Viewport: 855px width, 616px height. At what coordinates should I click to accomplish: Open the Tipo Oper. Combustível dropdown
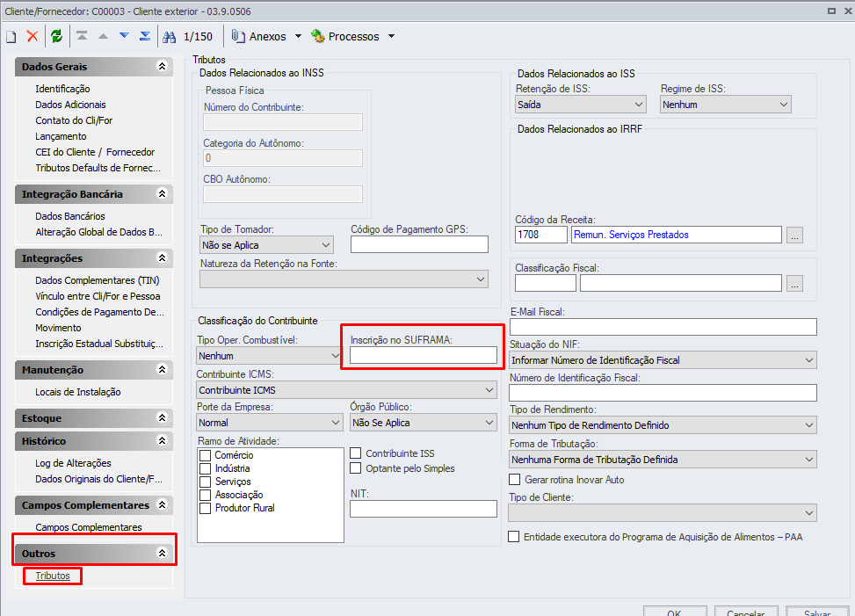pyautogui.click(x=269, y=355)
